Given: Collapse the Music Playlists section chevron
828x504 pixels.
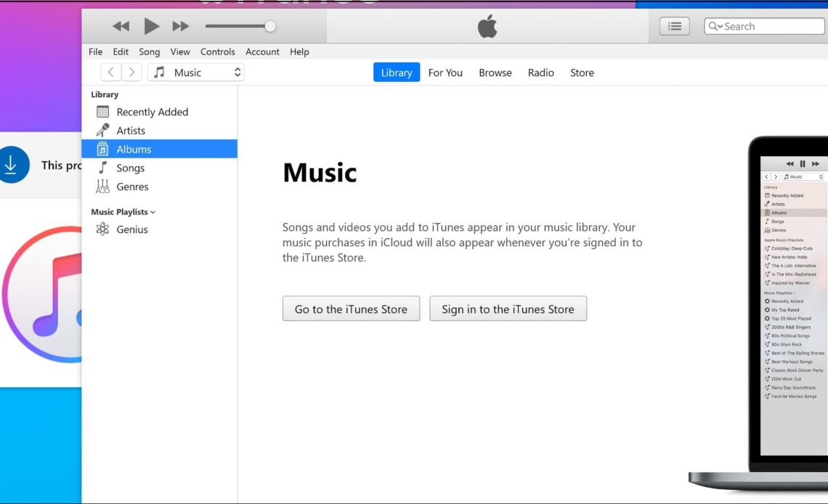Looking at the screenshot, I should point(153,212).
